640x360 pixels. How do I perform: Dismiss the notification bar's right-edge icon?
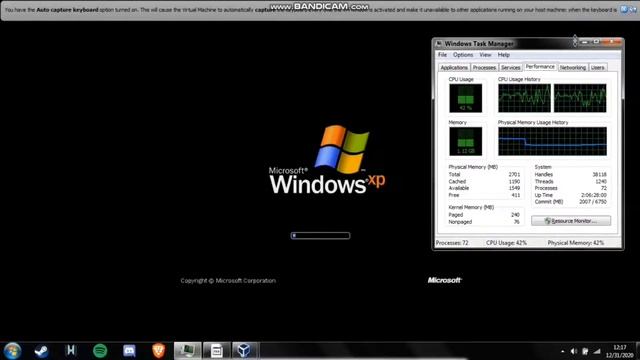pyautogui.click(x=633, y=9)
